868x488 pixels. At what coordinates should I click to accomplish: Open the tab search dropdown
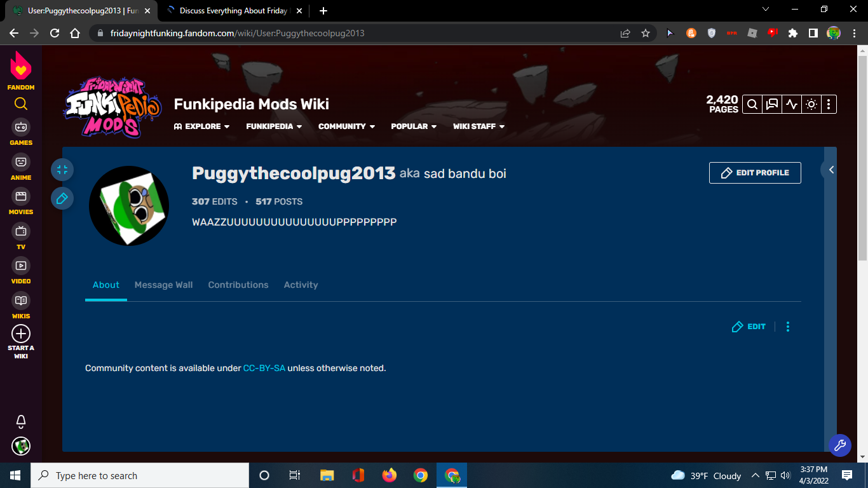tap(766, 10)
